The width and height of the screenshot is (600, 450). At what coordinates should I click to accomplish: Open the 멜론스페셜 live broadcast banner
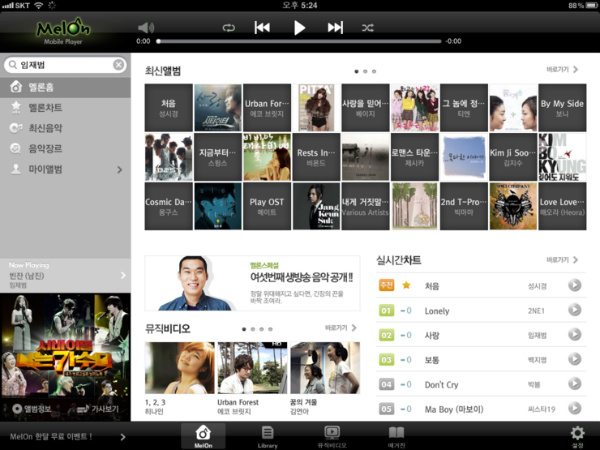252,283
